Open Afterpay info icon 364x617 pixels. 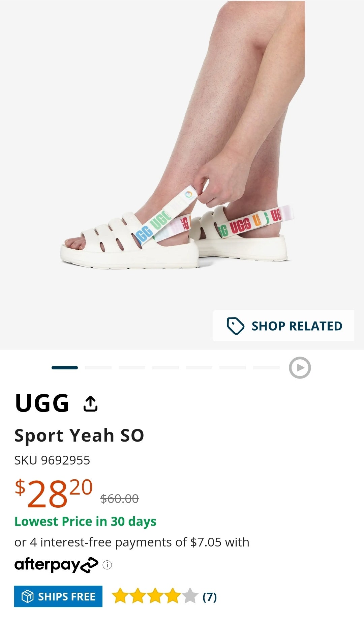[107, 565]
